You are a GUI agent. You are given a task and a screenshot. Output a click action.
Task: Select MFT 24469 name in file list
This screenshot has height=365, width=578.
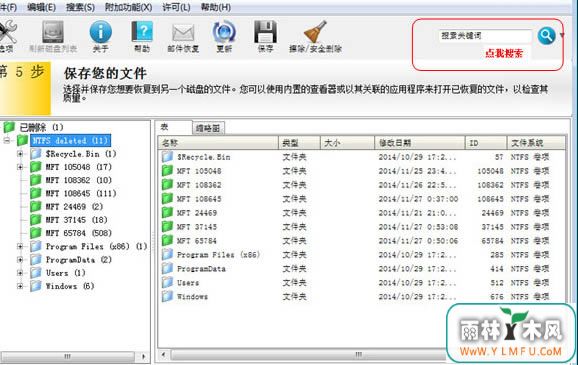pos(197,213)
